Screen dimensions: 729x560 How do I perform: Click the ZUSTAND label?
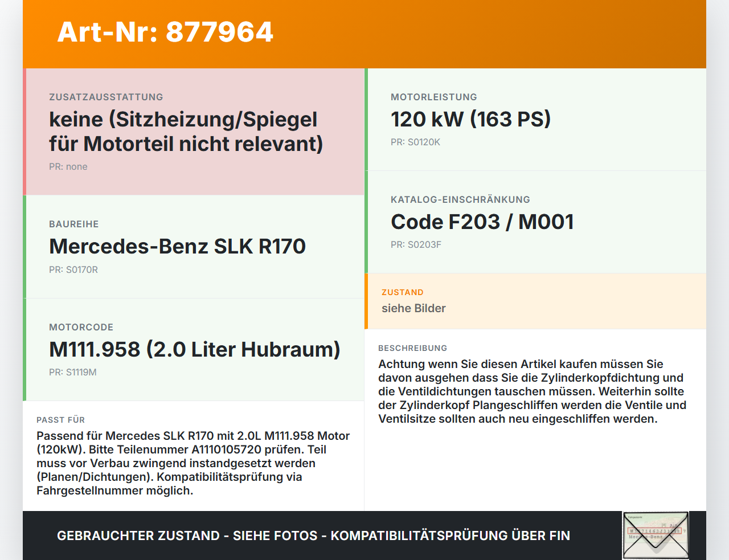403,292
